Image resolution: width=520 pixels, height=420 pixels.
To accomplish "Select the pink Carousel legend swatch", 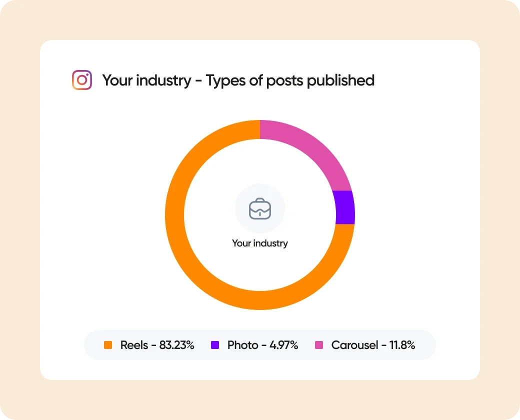I will click(x=318, y=345).
